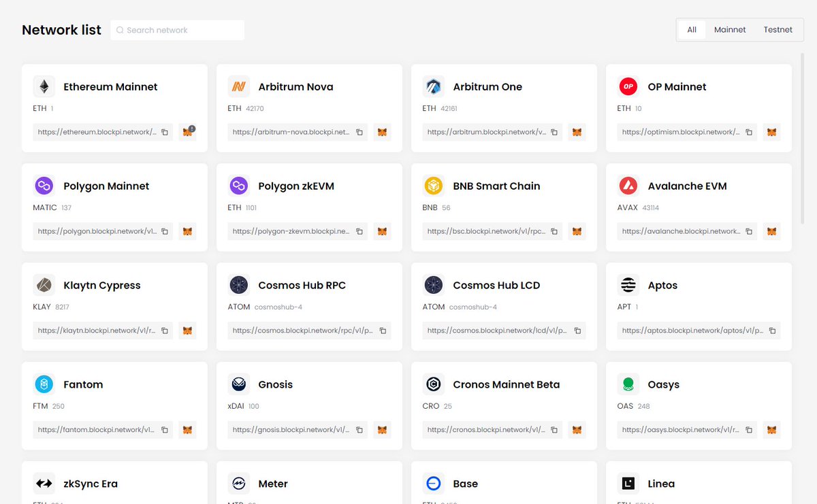Click the Cosmos Hub LCD network title

(x=496, y=285)
